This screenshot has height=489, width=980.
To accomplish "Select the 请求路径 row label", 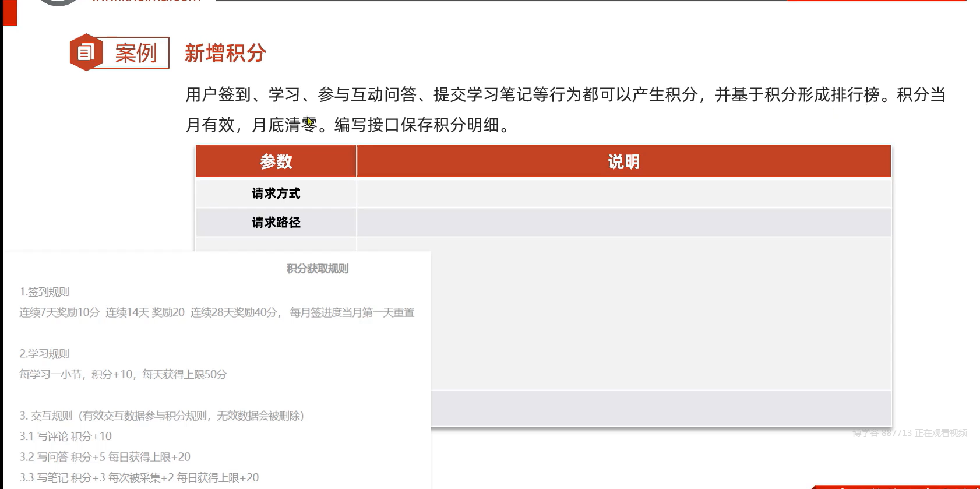I will 276,223.
